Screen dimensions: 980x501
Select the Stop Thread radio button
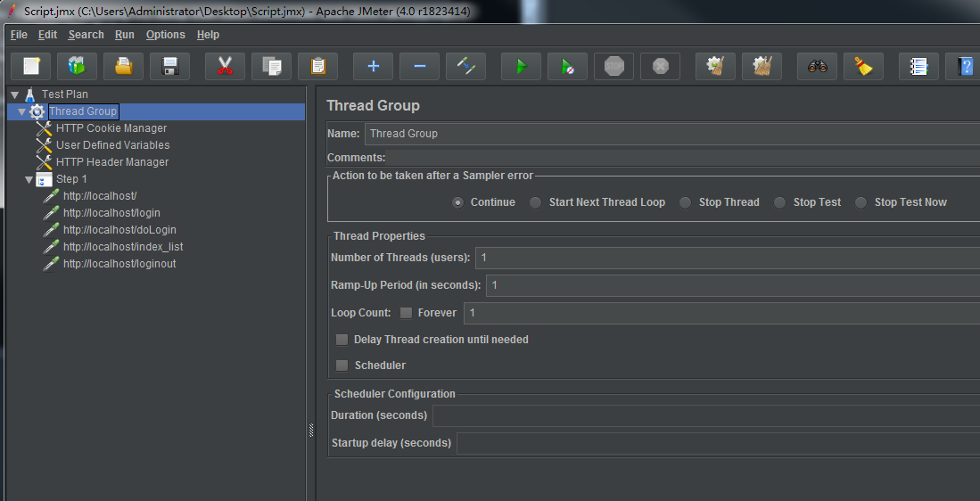(x=686, y=202)
